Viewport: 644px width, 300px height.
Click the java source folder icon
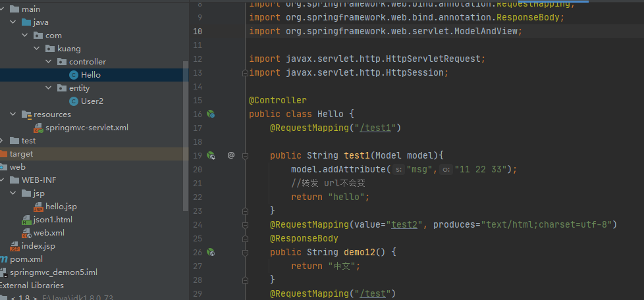pyautogui.click(x=26, y=22)
